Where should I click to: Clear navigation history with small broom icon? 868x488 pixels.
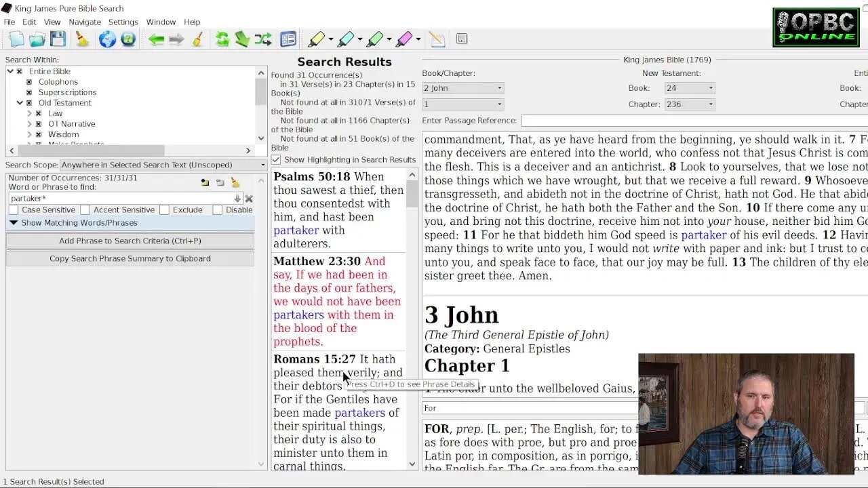coord(197,39)
